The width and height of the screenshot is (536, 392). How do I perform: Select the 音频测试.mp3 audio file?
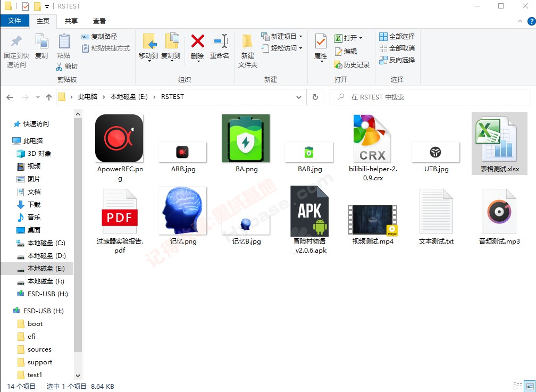point(499,216)
